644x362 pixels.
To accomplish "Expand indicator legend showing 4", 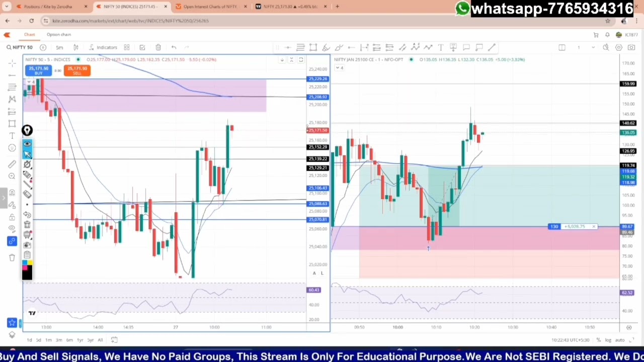I will 341,68.
